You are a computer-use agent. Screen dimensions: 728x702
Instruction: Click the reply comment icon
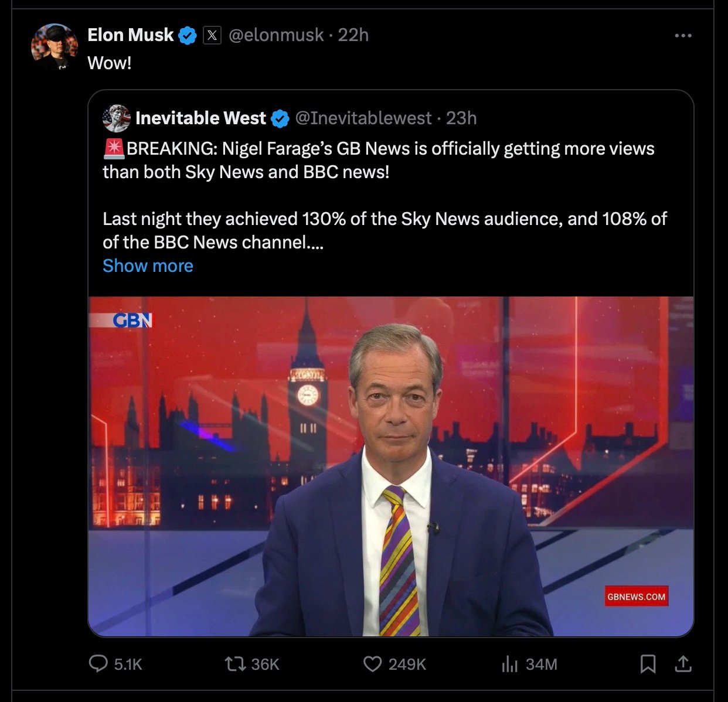pyautogui.click(x=98, y=663)
